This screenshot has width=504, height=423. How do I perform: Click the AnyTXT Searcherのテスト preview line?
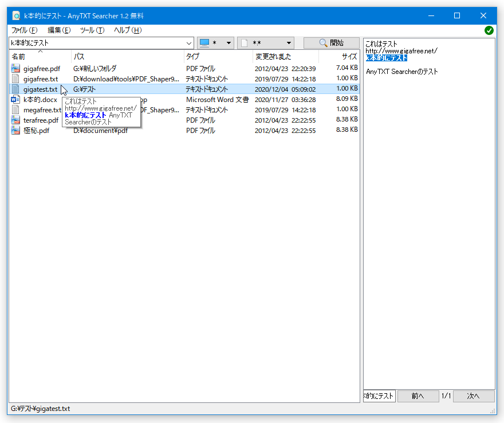[x=402, y=72]
